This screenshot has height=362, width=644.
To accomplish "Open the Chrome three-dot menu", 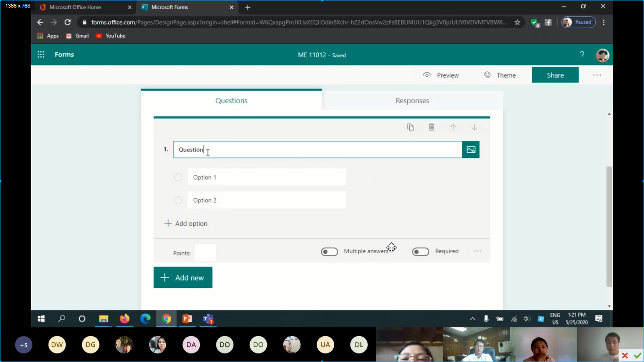I will (603, 22).
